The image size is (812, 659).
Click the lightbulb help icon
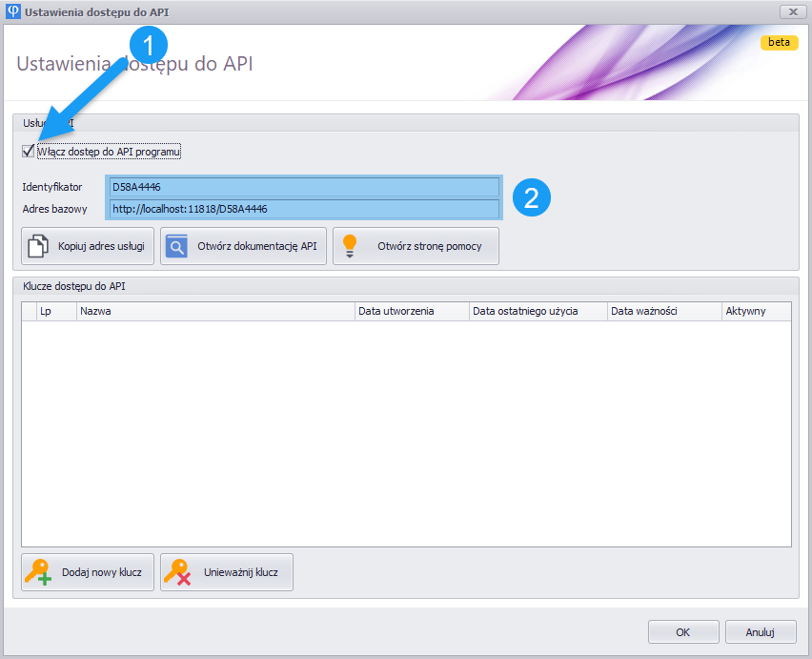(x=350, y=246)
